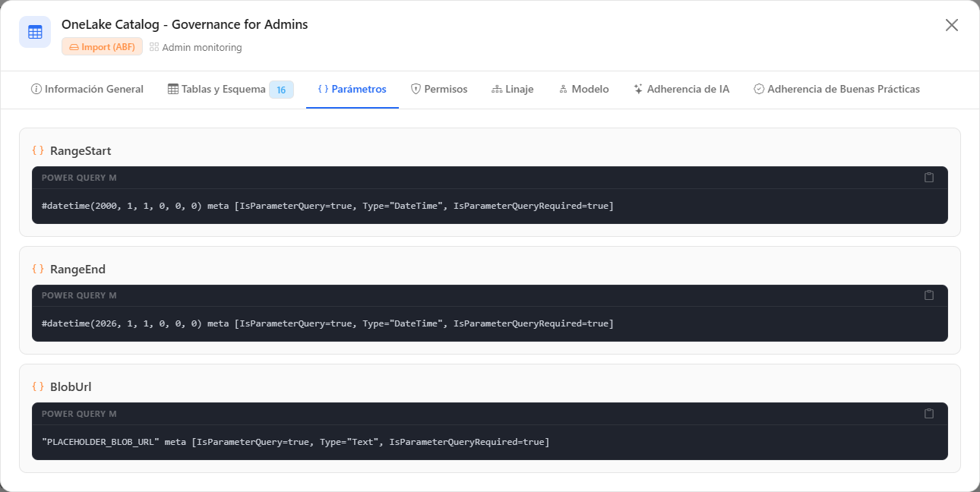This screenshot has width=980, height=492.
Task: Click the dataset table icon in header
Action: (x=35, y=32)
